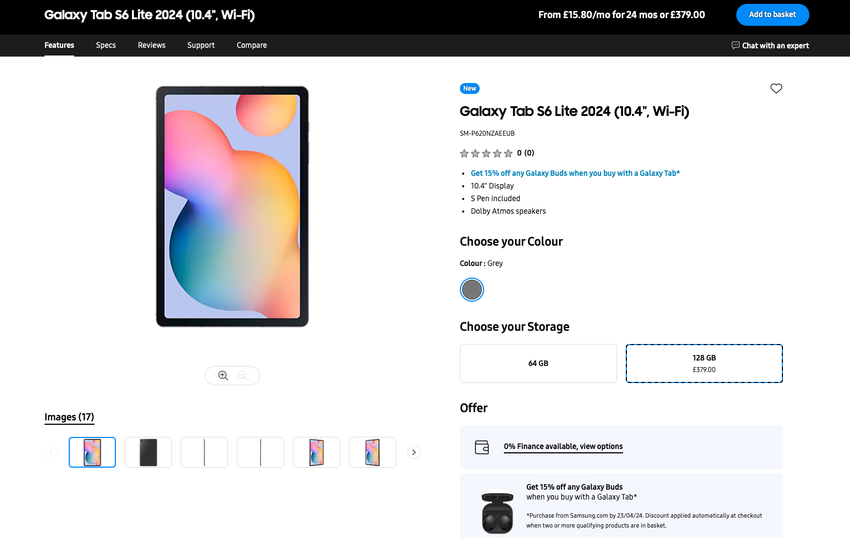Viewport: 850px width, 538px height.
Task: Click the Add to basket button
Action: pyautogui.click(x=772, y=15)
